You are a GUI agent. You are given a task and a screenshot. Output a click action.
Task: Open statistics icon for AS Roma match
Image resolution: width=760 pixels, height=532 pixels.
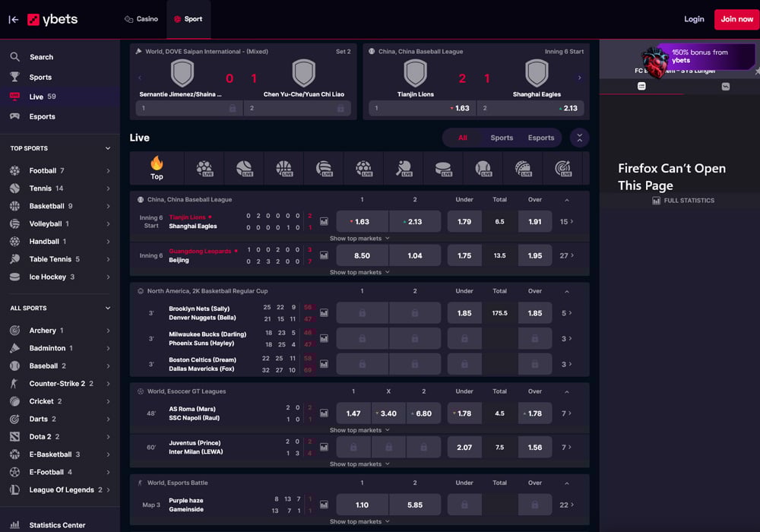click(324, 413)
